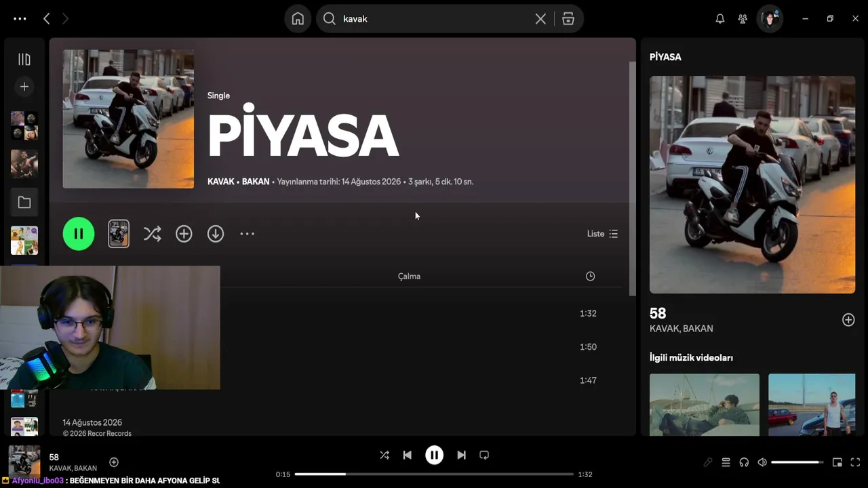Mute using the volume speaker icon

pyautogui.click(x=762, y=462)
